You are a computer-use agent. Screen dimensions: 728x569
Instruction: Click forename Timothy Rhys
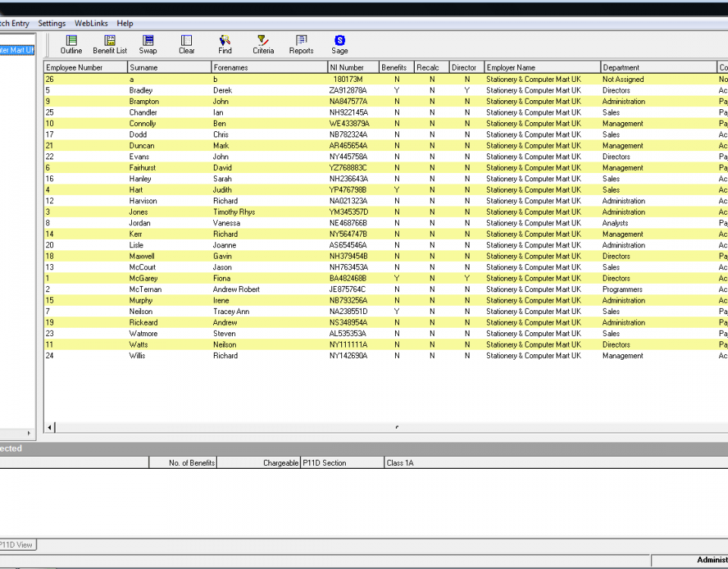234,212
